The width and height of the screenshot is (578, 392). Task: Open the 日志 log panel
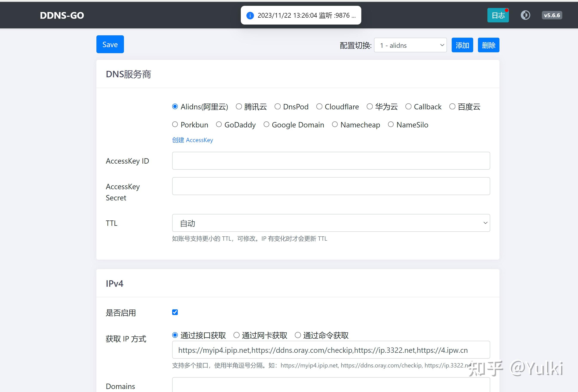coord(498,15)
